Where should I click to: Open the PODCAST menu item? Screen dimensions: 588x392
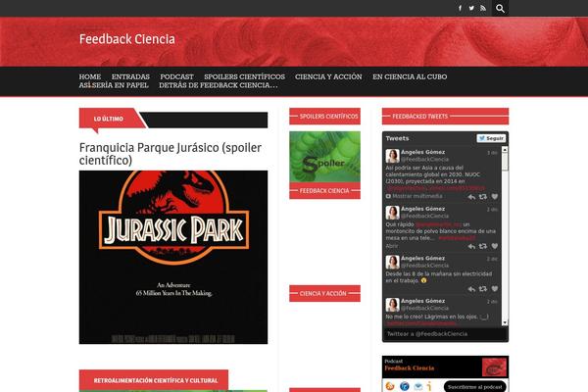pos(176,76)
